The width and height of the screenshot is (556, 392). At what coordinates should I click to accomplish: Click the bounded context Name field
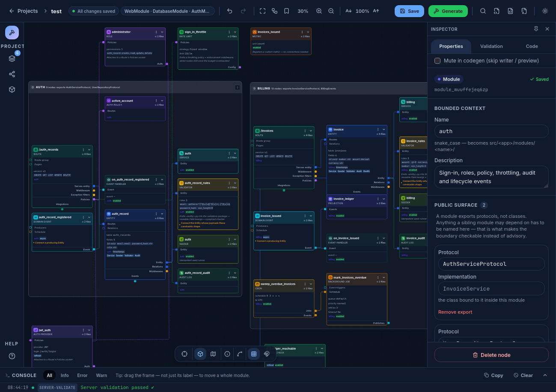[491, 131]
